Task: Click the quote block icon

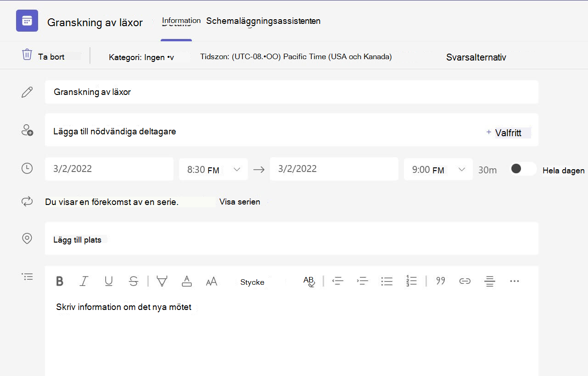Action: tap(441, 281)
